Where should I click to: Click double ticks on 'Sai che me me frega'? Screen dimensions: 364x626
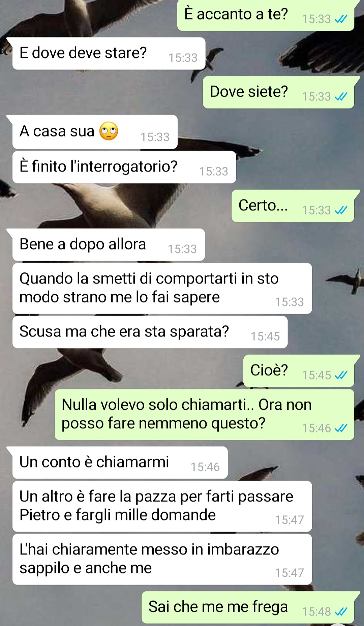point(341,611)
